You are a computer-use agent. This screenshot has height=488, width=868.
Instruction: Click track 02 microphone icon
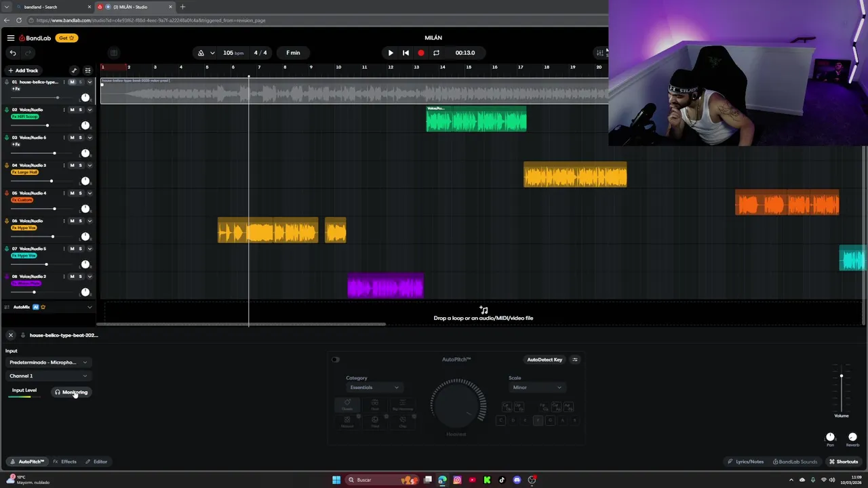click(7, 110)
